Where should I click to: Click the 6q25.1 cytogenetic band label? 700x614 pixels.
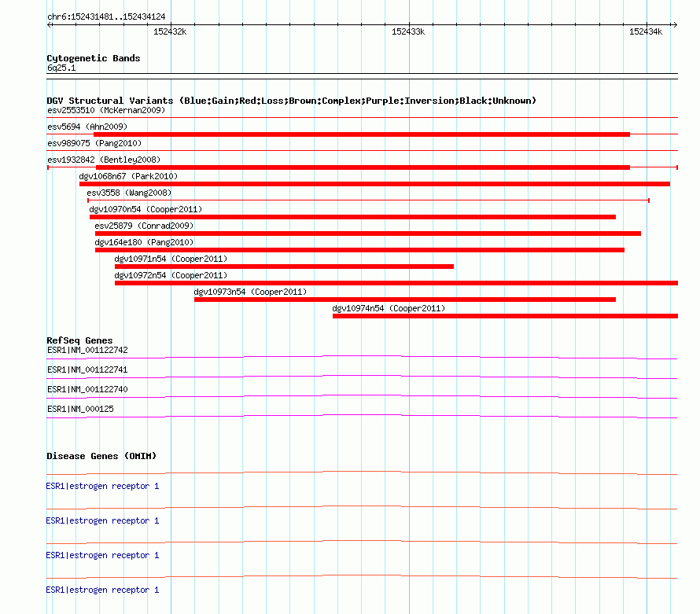[x=61, y=68]
